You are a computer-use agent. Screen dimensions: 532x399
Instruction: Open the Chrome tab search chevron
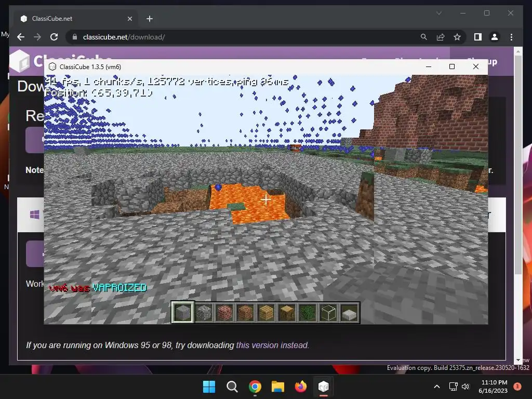(439, 13)
